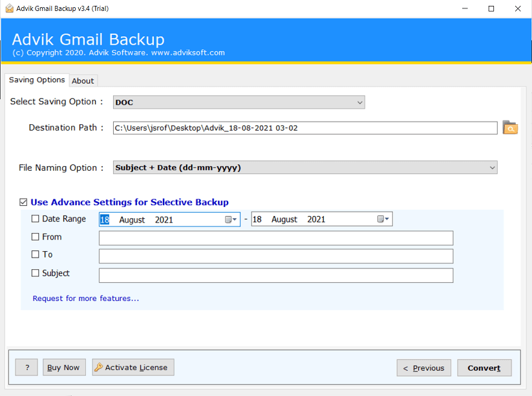The width and height of the screenshot is (532, 396).
Task: Close the Advik Gmail Backup window
Action: coord(518,8)
